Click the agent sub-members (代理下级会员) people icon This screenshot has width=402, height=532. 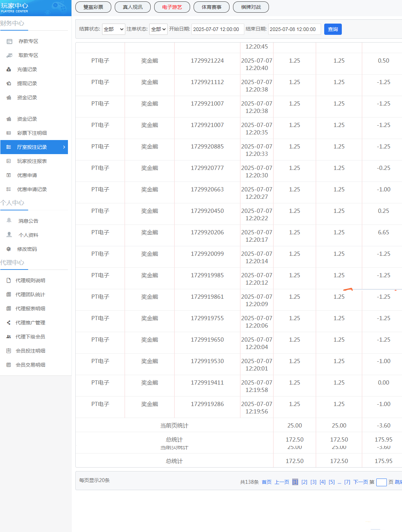point(9,337)
